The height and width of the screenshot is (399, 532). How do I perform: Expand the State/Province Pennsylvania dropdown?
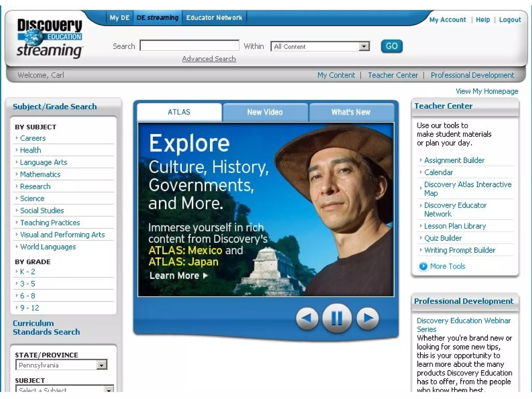[102, 365]
